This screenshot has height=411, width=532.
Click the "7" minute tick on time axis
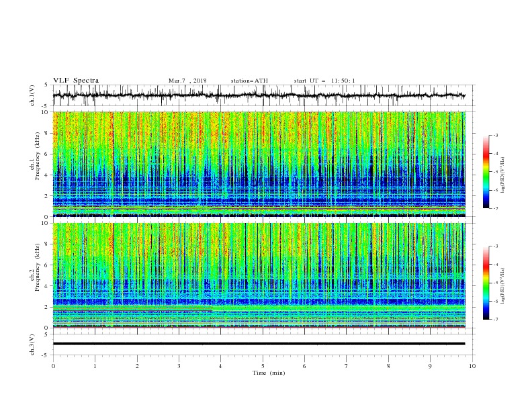click(347, 366)
